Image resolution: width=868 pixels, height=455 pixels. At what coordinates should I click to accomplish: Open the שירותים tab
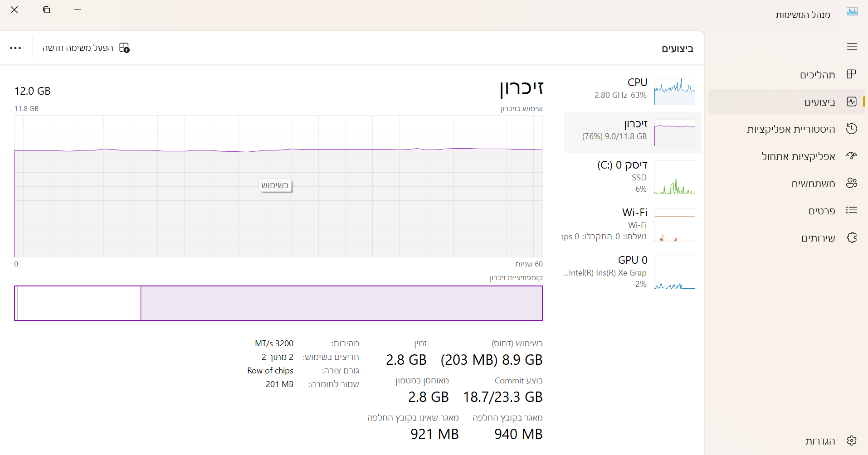click(786, 238)
